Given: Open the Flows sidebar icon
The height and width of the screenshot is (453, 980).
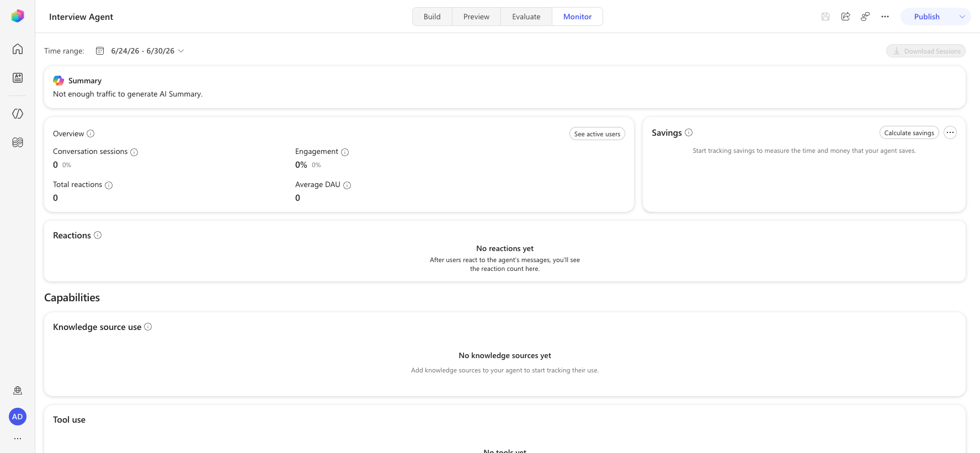Looking at the screenshot, I should 18,114.
